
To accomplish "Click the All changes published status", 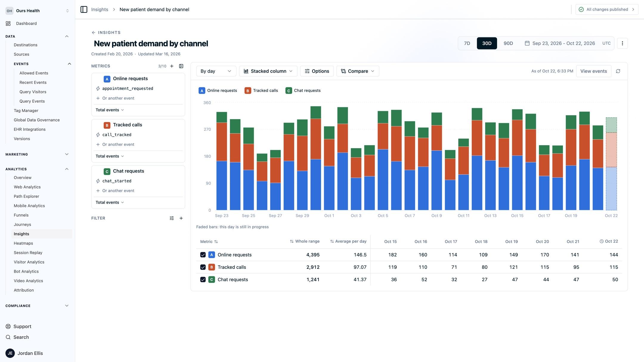I will pos(607,10).
